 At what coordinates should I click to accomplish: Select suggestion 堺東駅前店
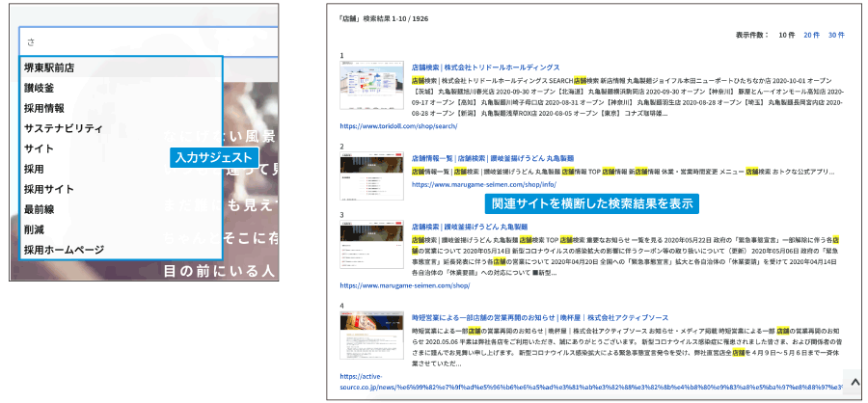(x=121, y=68)
